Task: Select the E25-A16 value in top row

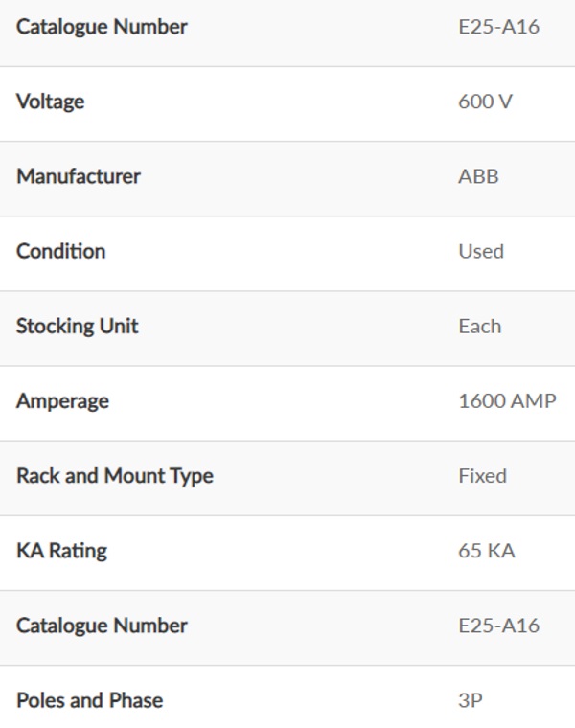Action: [x=499, y=27]
